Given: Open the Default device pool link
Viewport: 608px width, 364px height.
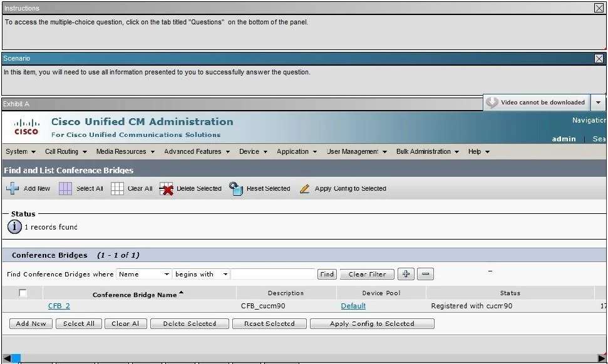Looking at the screenshot, I should [x=353, y=306].
